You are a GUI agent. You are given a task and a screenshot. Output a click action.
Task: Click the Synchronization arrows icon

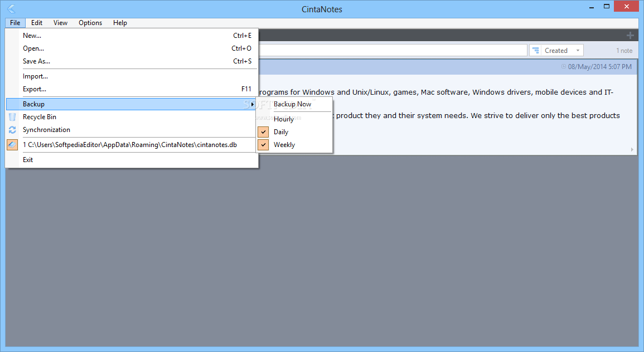coord(12,130)
